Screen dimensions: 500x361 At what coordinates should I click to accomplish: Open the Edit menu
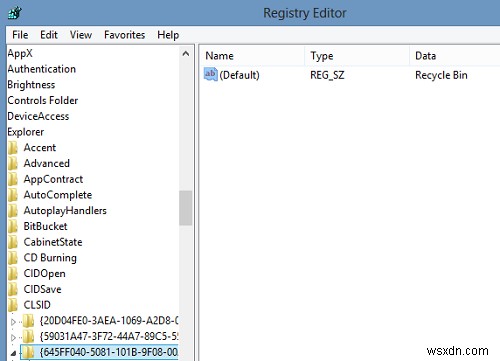click(x=49, y=35)
